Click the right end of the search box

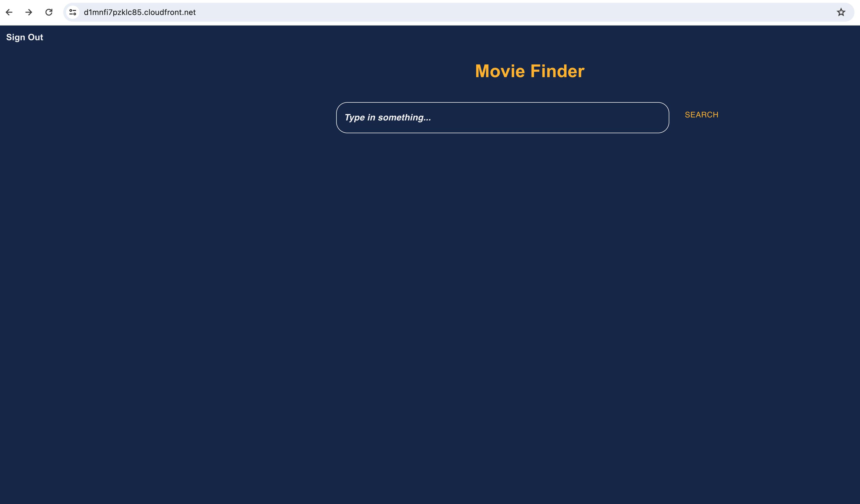[x=648, y=117]
